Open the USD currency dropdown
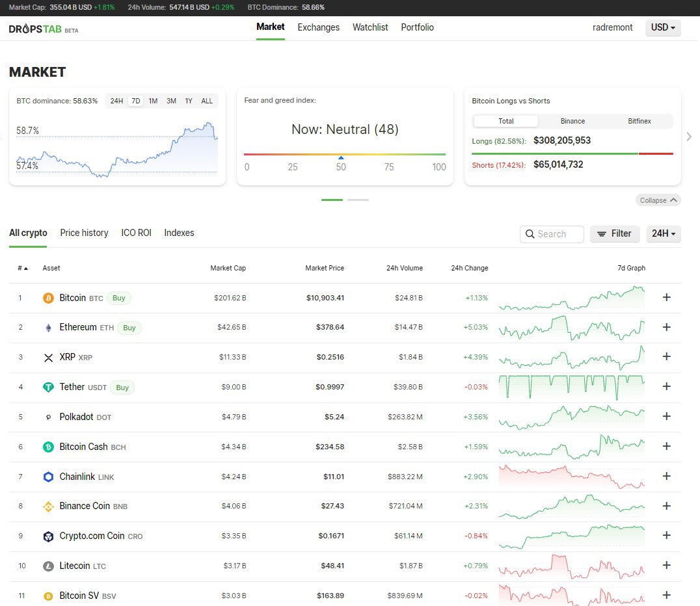 (x=663, y=28)
